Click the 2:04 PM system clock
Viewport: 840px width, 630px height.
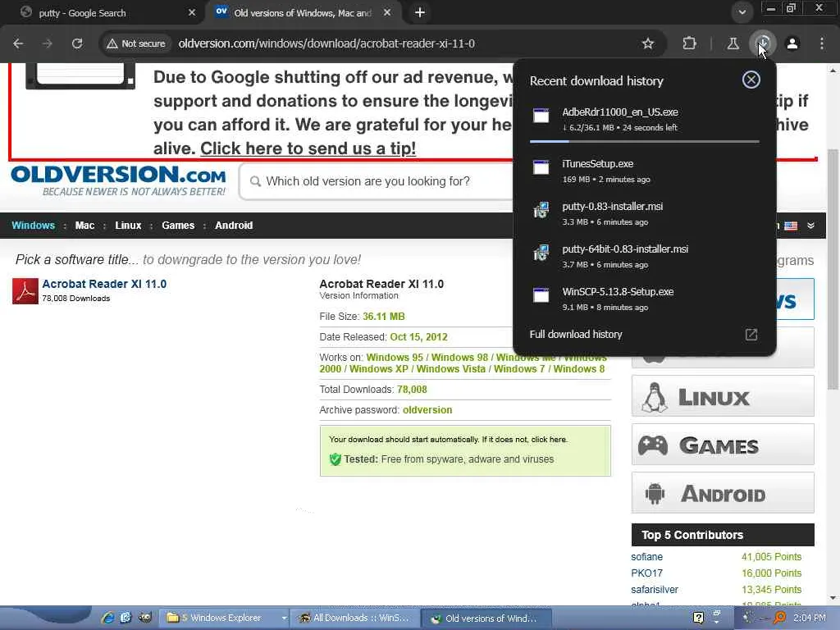pyautogui.click(x=809, y=618)
